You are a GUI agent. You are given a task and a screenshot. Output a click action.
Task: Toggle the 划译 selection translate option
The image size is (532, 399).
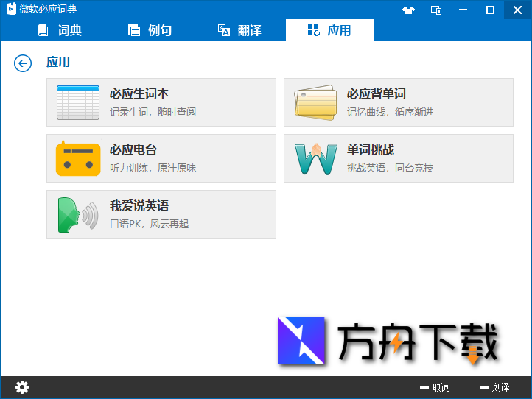(494, 387)
